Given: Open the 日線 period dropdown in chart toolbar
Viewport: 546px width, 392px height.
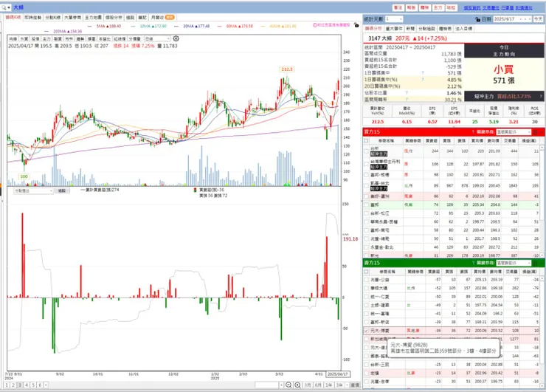Looking at the screenshot, I should pos(157,38).
